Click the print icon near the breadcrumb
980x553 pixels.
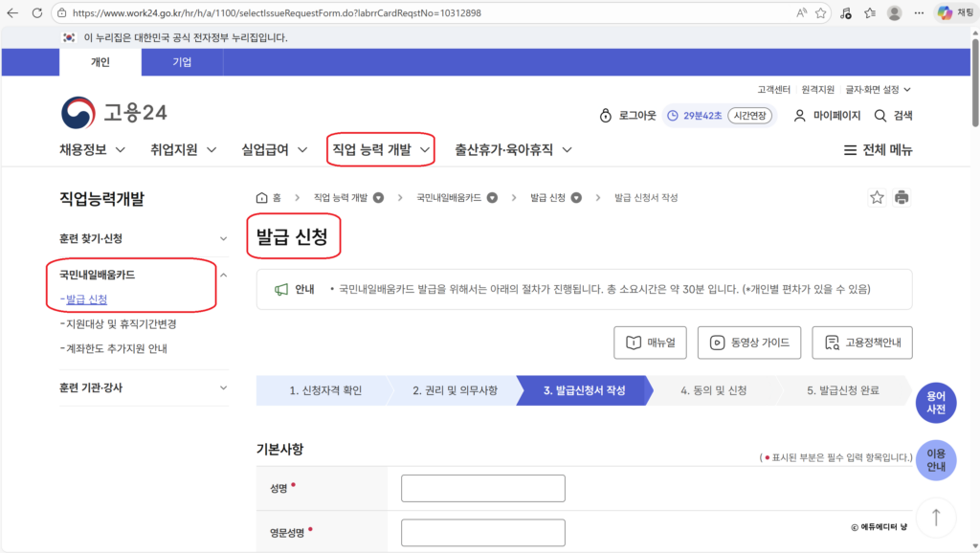[x=902, y=197]
